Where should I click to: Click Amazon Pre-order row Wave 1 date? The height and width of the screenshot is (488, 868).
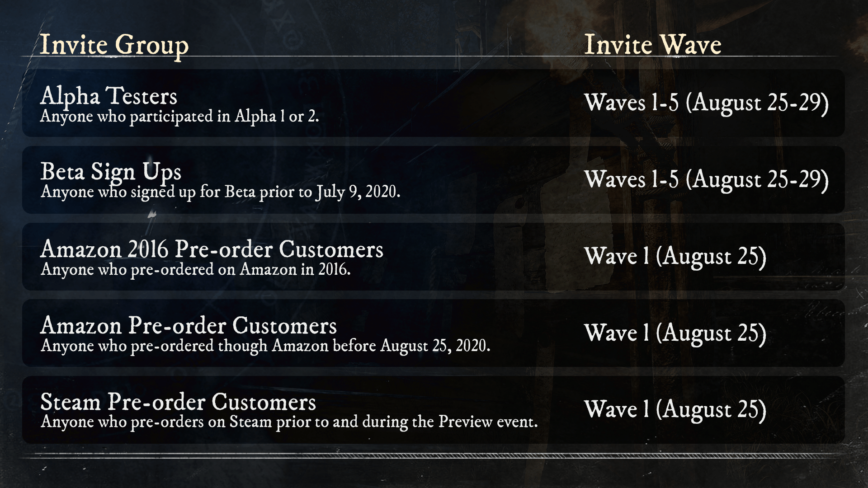pyautogui.click(x=675, y=333)
